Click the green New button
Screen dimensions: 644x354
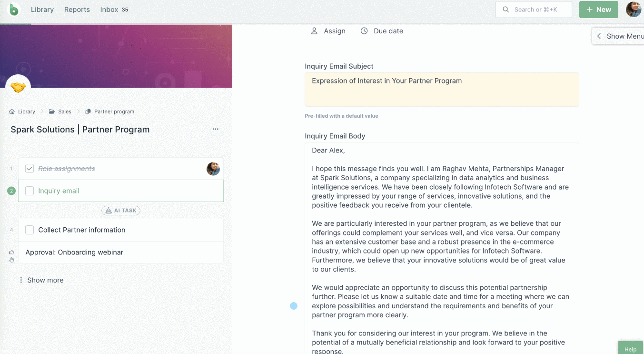tap(599, 10)
